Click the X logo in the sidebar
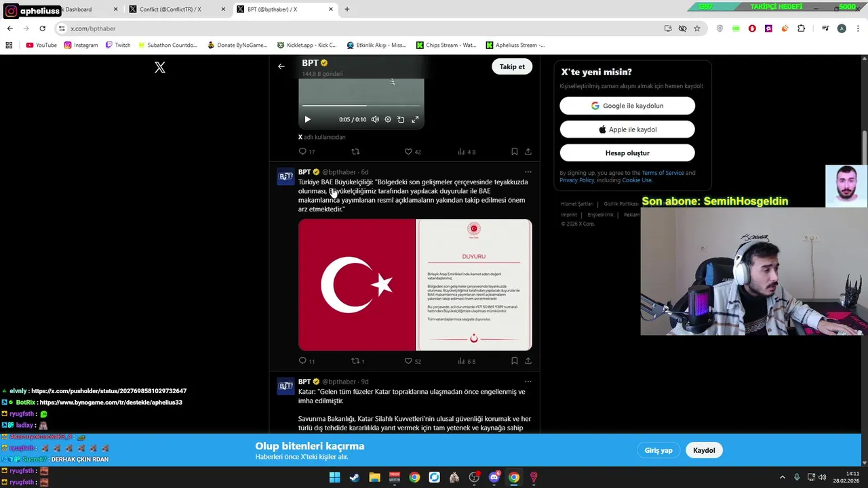The image size is (868, 488). pyautogui.click(x=160, y=67)
